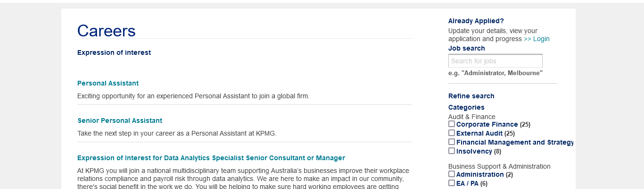The width and height of the screenshot is (644, 189).
Task: Select the Insolvency checkbox
Action: 452,151
